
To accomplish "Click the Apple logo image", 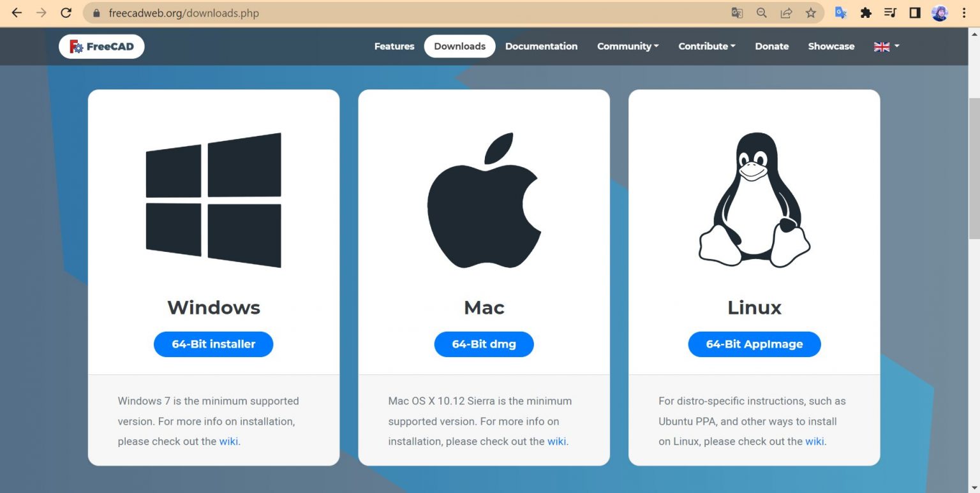I will (484, 200).
